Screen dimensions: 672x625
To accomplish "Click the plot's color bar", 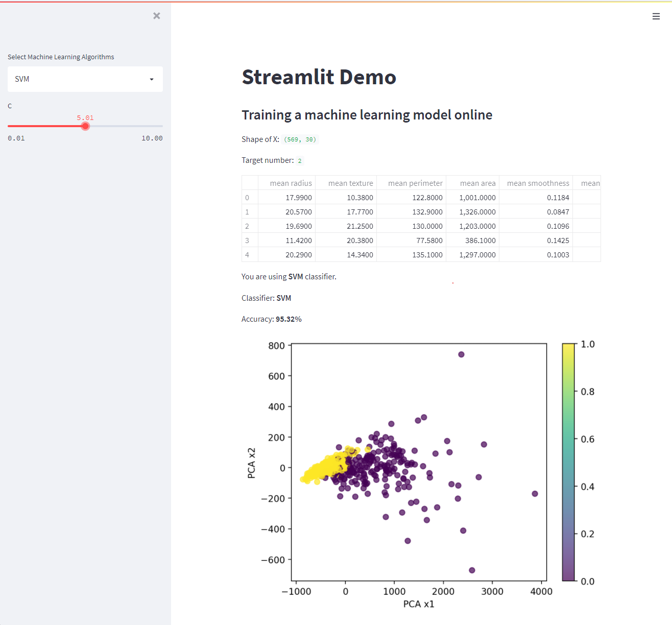I will point(568,462).
